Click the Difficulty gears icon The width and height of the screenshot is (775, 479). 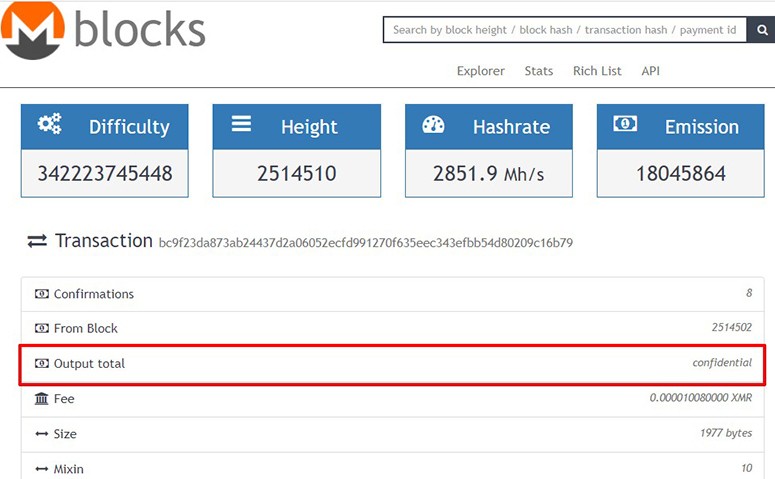click(49, 124)
